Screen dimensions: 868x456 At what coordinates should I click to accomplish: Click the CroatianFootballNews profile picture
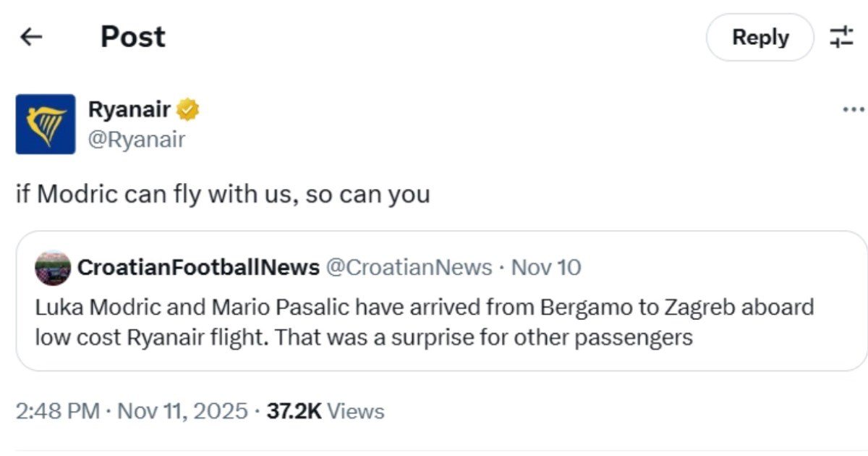pyautogui.click(x=53, y=268)
